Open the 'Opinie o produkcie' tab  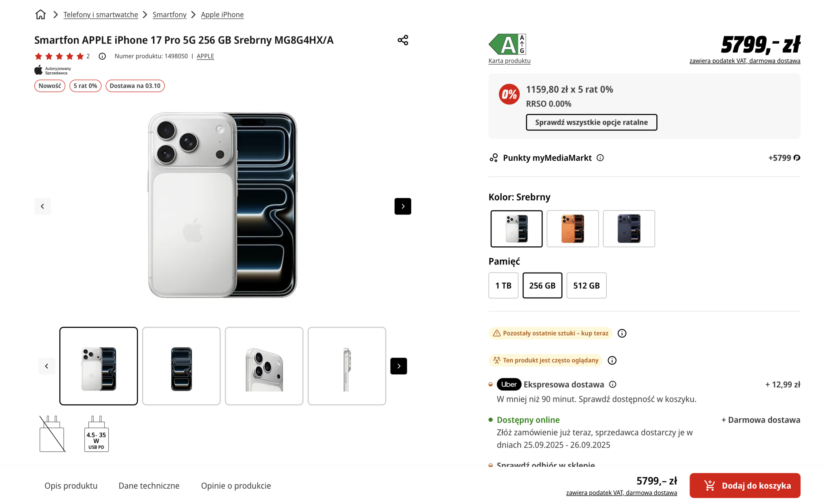click(236, 486)
